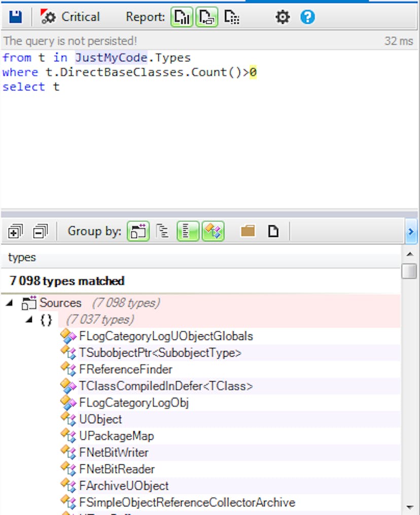420x515 pixels.
Task: Open the blue help question mark
Action: [307, 17]
